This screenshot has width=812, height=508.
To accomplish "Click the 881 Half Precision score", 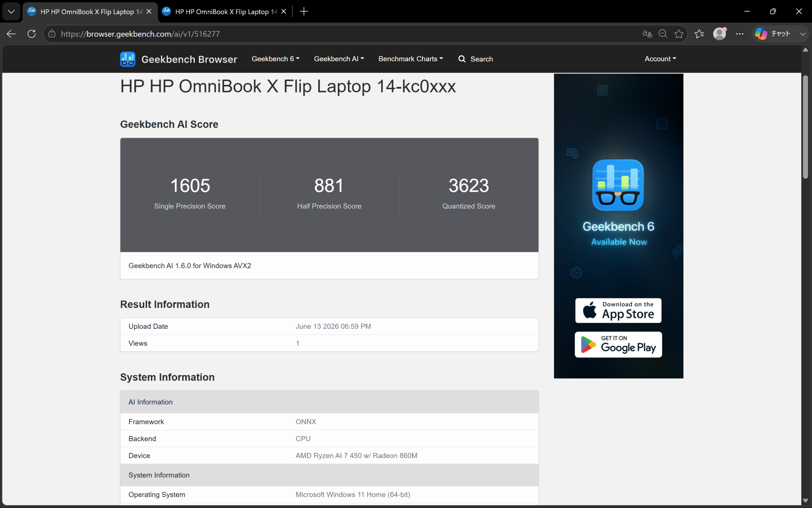I will (x=329, y=185).
